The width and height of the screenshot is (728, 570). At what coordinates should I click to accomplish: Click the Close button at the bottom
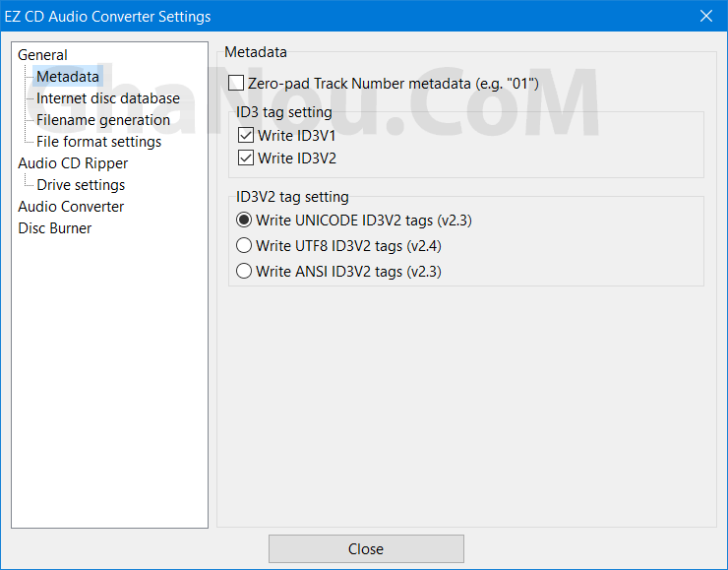[366, 548]
